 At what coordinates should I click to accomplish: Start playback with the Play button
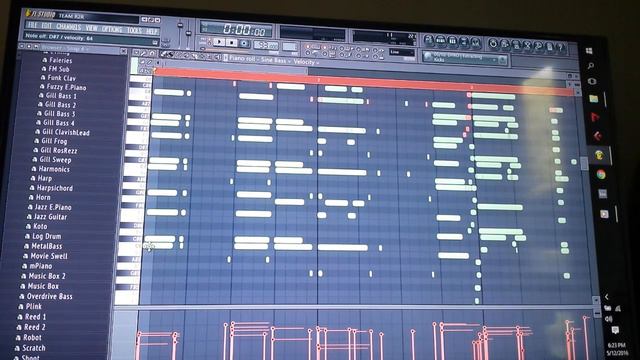click(x=219, y=42)
